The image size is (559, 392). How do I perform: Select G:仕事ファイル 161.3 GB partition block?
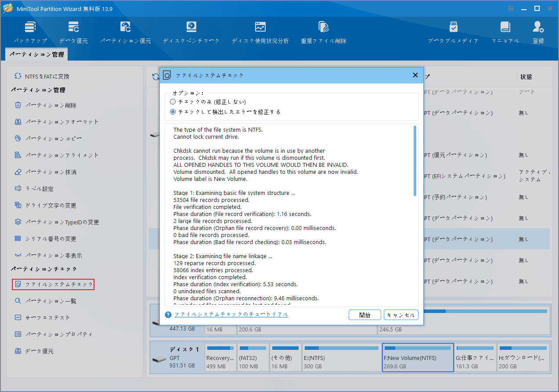(x=475, y=358)
